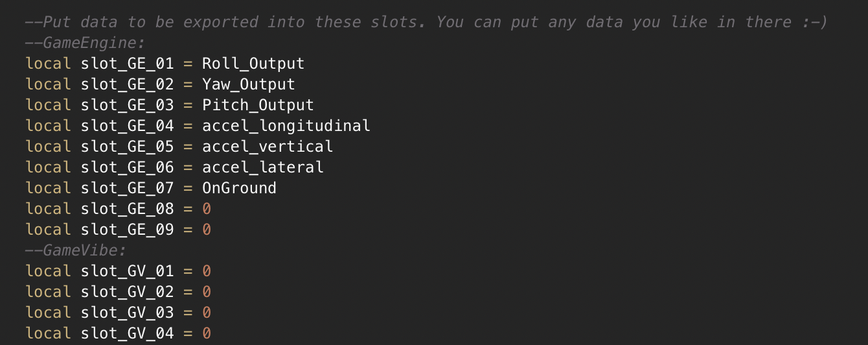Viewport: 868px width, 345px height.
Task: Click the zero value of slot_GE_09
Action: 207,230
